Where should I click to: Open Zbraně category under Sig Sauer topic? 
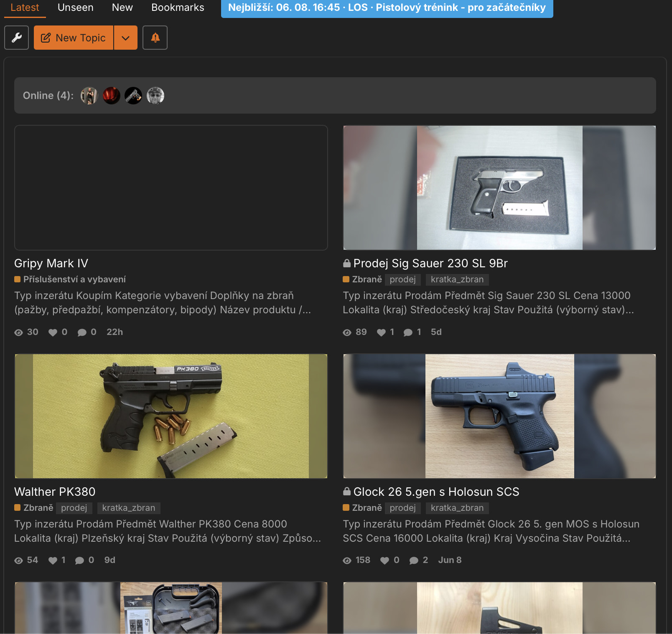pyautogui.click(x=363, y=279)
